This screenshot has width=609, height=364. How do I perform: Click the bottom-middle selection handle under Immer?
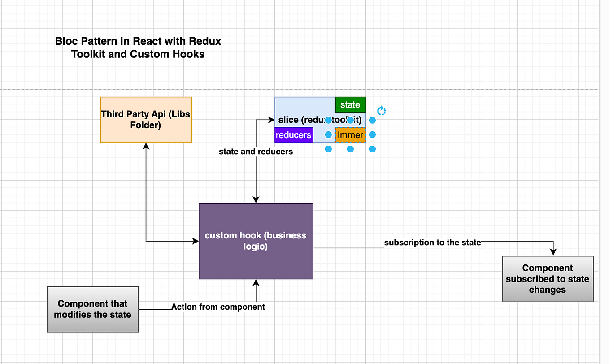[x=350, y=149]
